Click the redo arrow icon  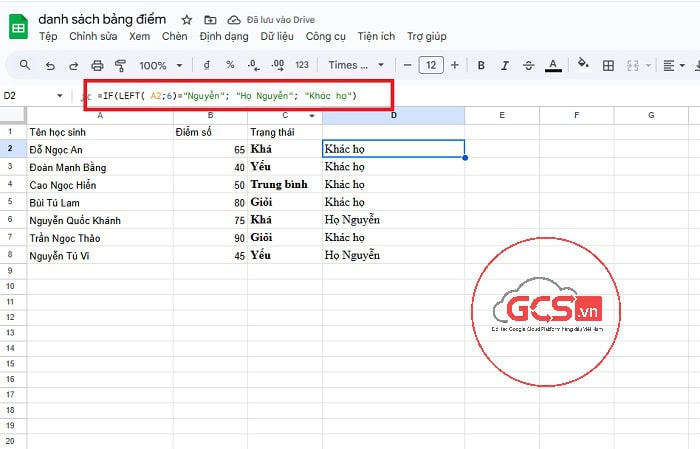click(x=74, y=66)
